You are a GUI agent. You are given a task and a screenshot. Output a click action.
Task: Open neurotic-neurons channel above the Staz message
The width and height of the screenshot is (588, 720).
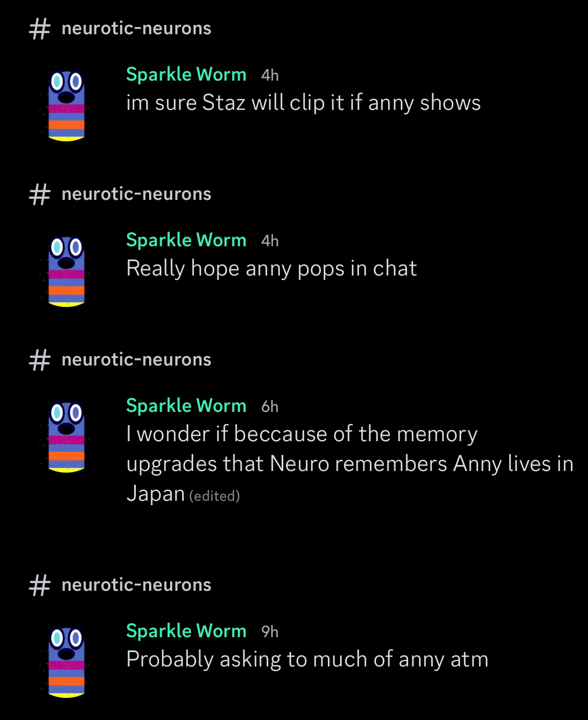pos(136,28)
